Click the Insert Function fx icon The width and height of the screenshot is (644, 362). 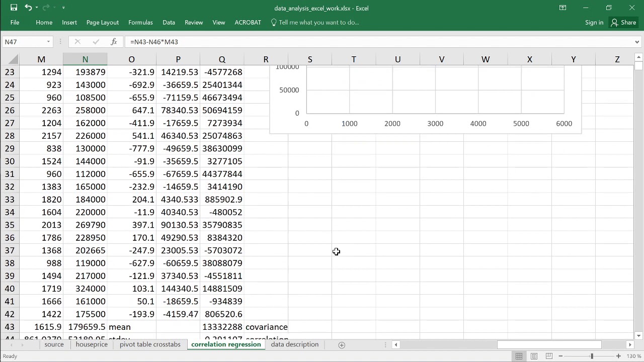click(x=114, y=42)
